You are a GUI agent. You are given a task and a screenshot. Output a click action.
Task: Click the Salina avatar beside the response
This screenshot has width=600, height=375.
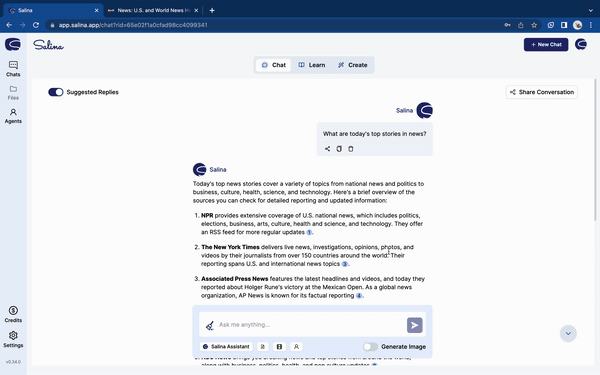pyautogui.click(x=199, y=170)
